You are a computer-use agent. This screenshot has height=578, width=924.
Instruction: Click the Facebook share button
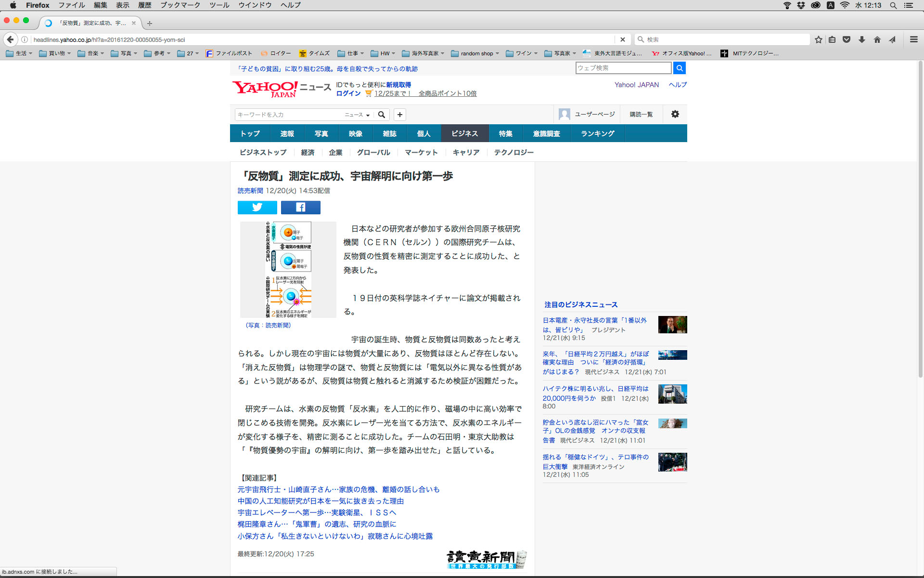tap(300, 207)
